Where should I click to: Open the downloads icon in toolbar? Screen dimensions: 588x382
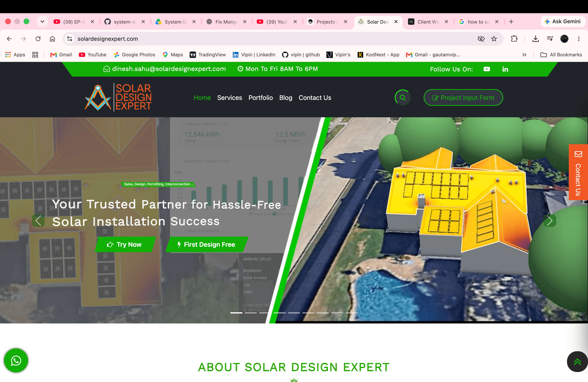coord(535,39)
